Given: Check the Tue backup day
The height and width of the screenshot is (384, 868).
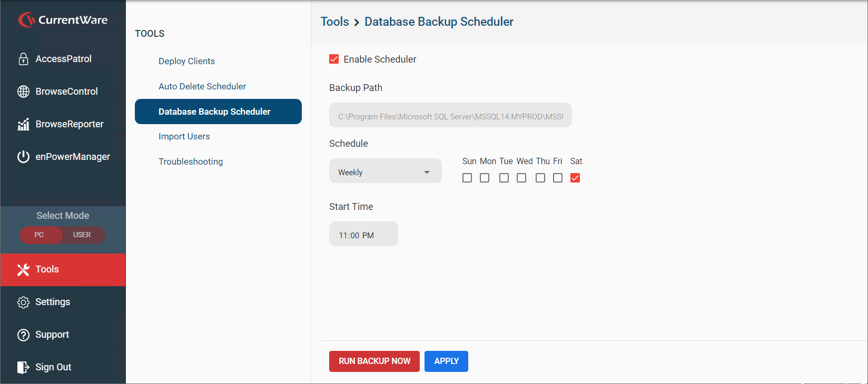Looking at the screenshot, I should tap(504, 178).
